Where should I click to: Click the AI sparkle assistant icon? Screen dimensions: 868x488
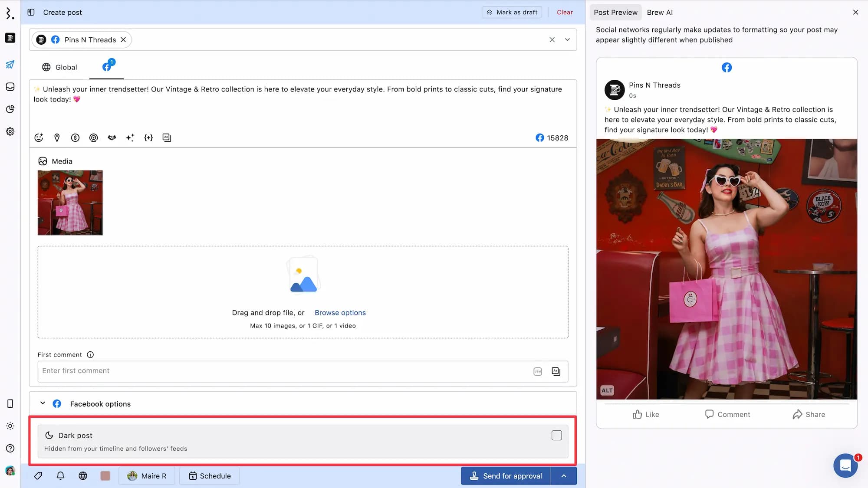130,138
